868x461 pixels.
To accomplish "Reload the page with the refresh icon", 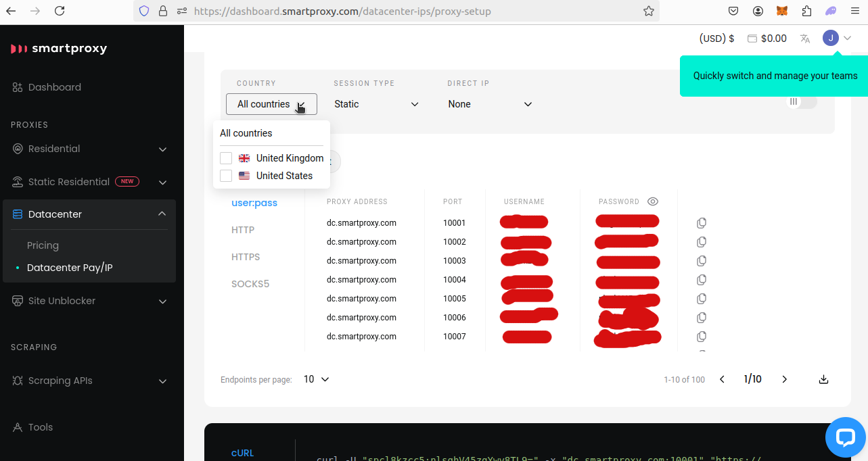I will 60,11.
